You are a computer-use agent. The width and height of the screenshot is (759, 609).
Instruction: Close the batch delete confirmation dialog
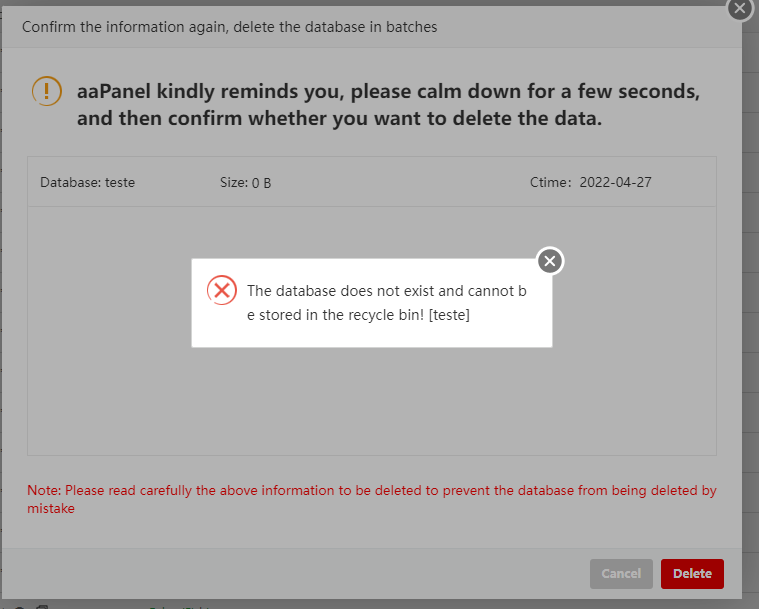(x=739, y=8)
